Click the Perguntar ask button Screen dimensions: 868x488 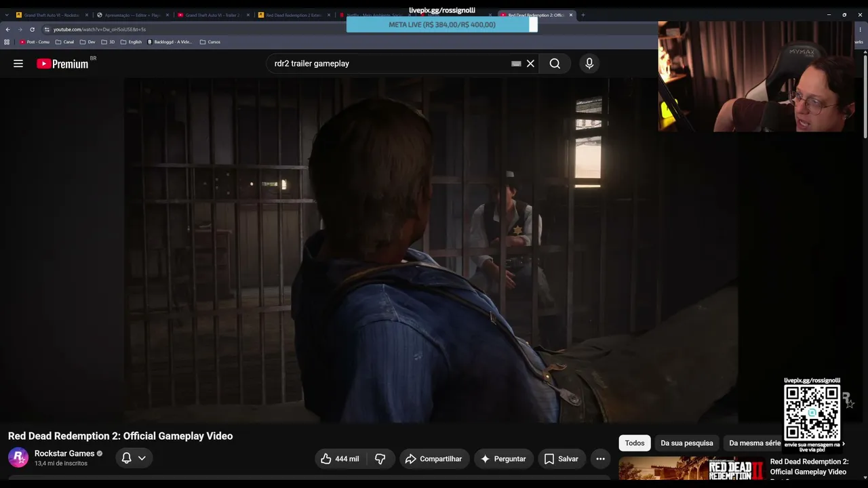[x=502, y=459]
